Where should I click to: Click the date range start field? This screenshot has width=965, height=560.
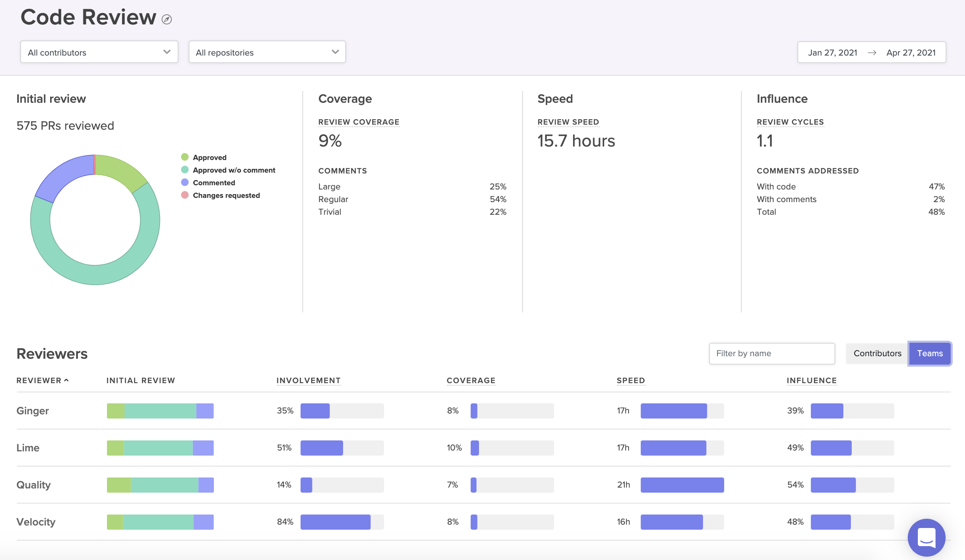point(833,52)
